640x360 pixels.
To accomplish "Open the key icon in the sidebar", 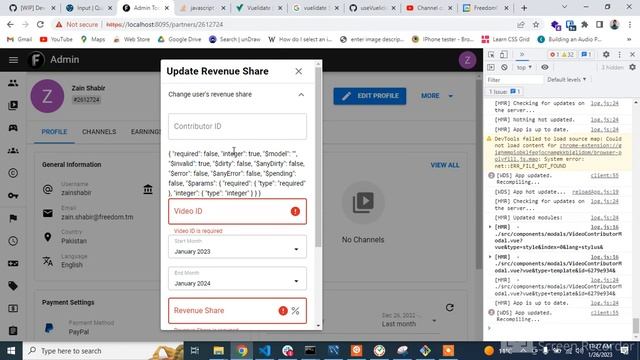I will [13, 196].
